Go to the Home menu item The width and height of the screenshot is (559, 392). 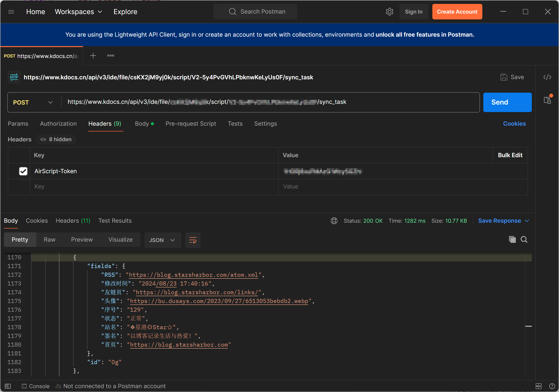pos(36,12)
